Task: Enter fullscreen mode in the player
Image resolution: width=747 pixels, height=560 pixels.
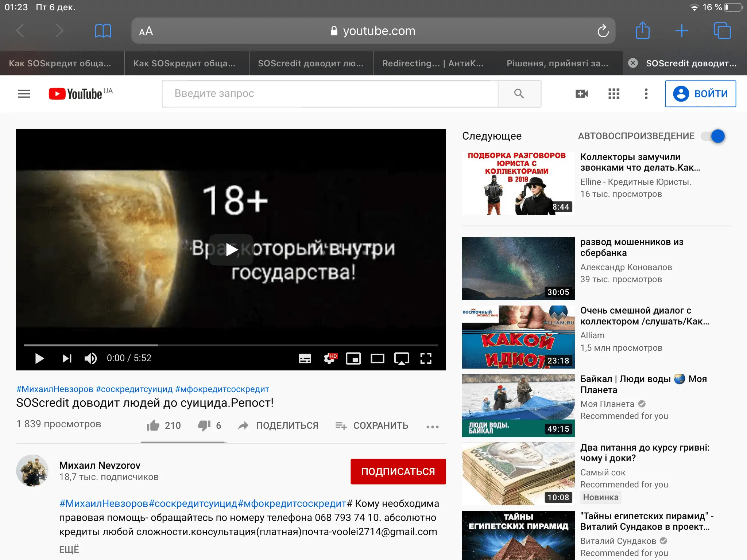Action: [426, 358]
